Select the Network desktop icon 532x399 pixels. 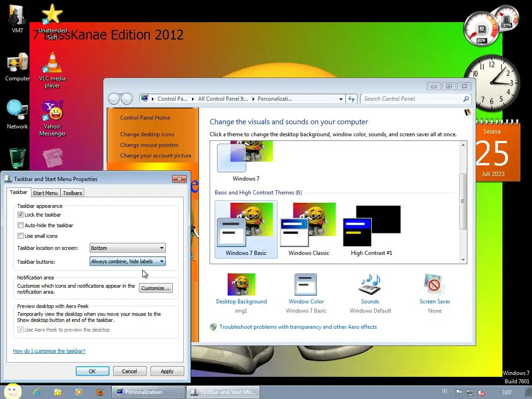[x=17, y=115]
